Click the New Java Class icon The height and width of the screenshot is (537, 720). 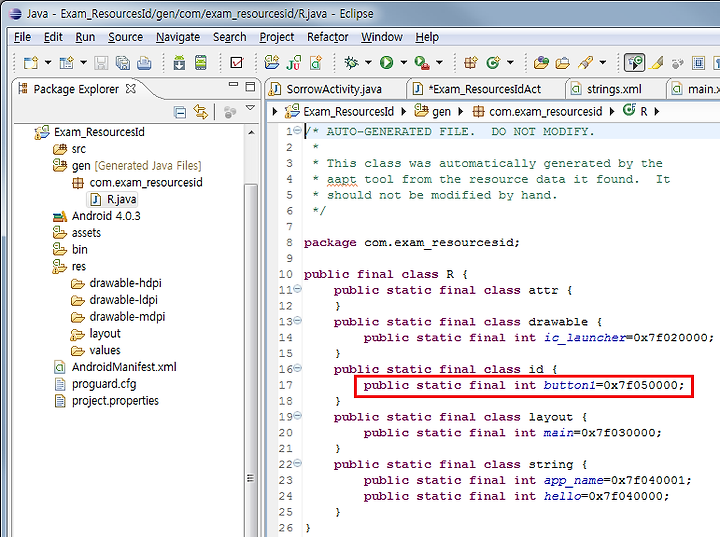point(493,62)
